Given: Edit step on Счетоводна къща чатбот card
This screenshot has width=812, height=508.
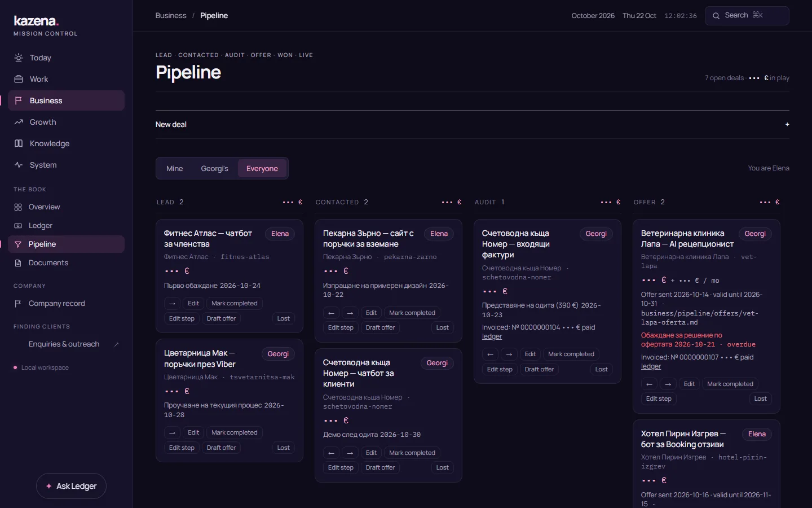Looking at the screenshot, I should pos(341,468).
